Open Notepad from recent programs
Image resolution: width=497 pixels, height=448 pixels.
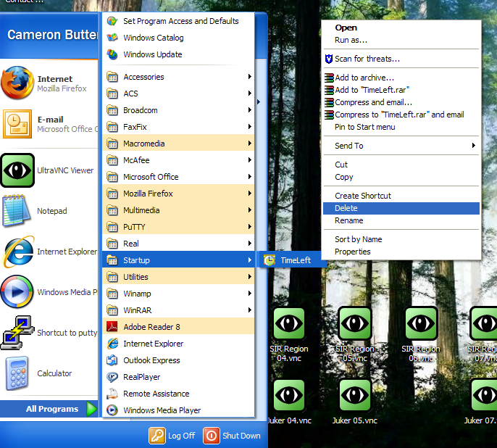(49, 211)
